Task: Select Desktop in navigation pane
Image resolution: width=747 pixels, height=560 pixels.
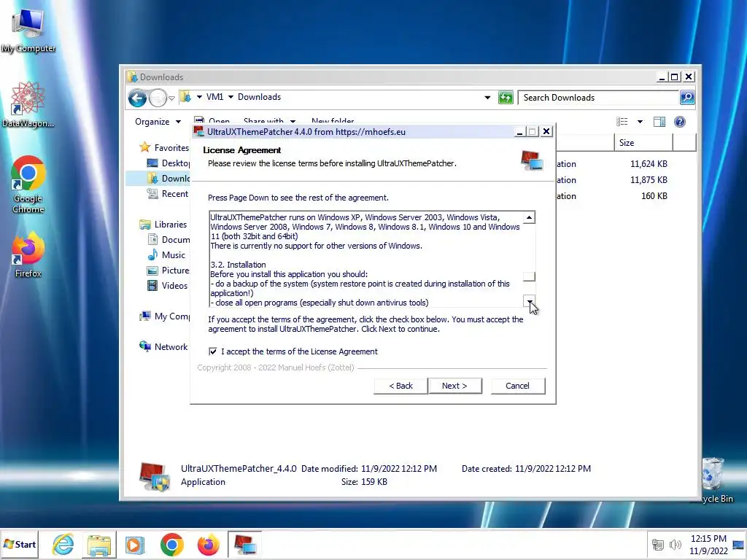Action: [169, 163]
